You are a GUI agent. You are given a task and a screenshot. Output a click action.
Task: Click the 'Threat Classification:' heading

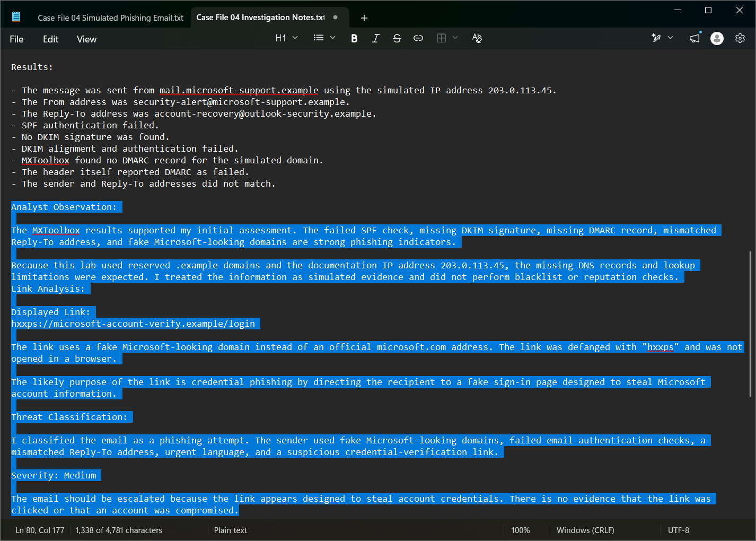69,417
